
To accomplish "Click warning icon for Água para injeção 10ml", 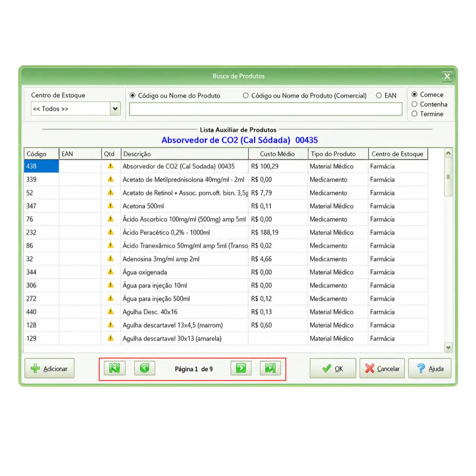I will (110, 285).
